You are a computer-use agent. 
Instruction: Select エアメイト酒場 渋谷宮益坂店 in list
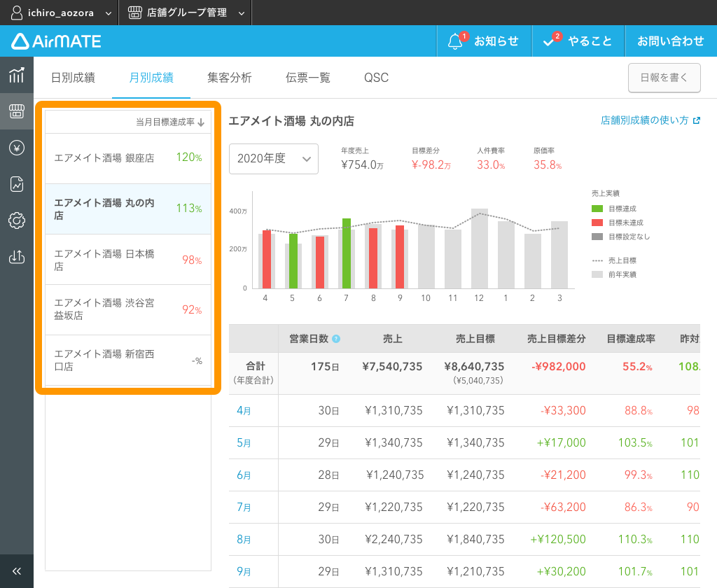coord(128,310)
